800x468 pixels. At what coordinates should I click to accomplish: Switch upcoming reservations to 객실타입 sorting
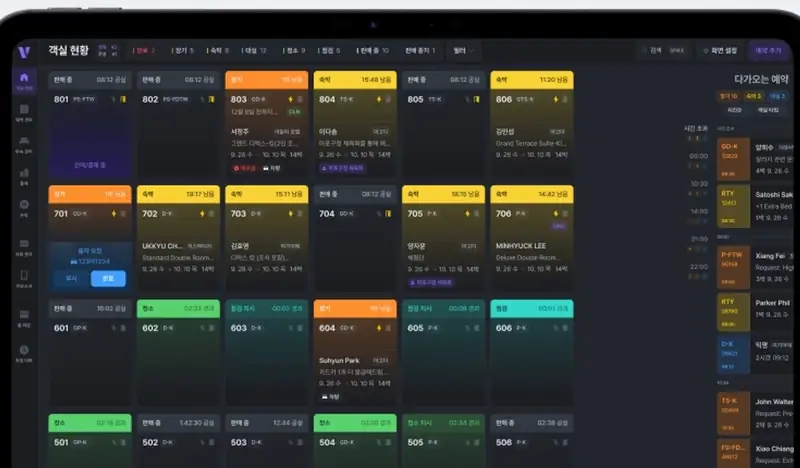tap(768, 110)
